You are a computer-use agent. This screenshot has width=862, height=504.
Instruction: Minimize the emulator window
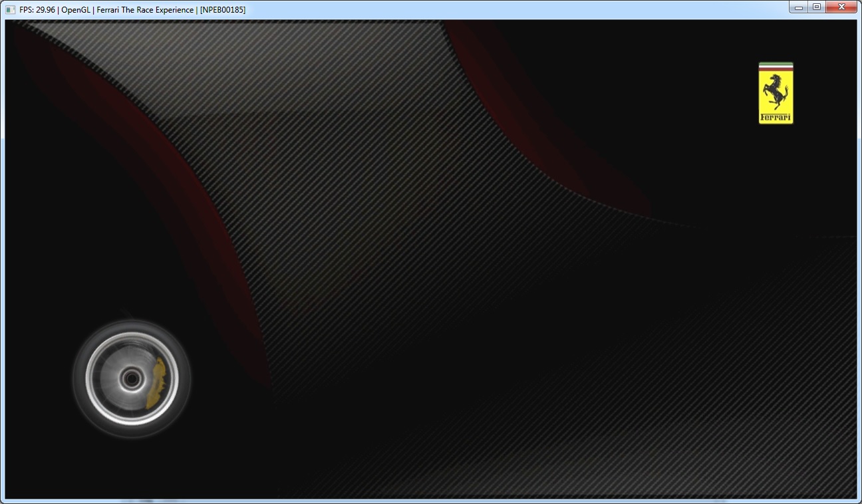(798, 7)
